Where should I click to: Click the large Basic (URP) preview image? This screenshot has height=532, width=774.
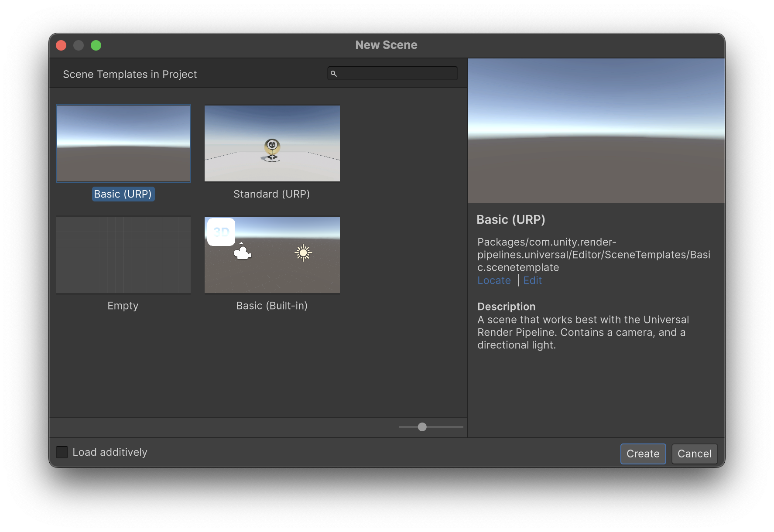[596, 131]
